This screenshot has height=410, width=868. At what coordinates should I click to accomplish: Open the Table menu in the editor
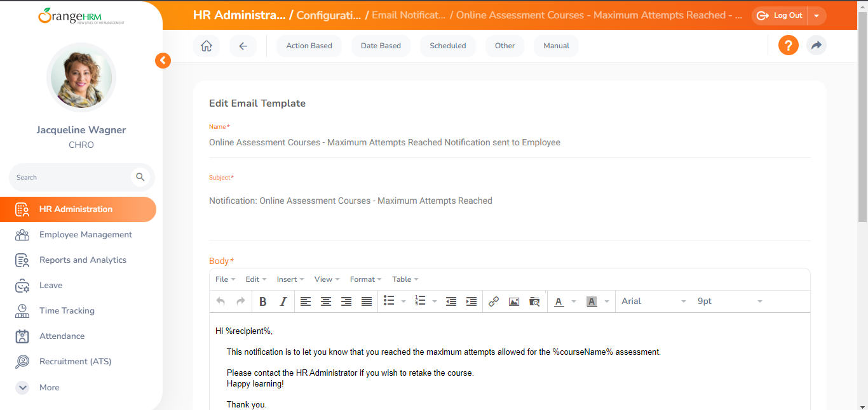coord(405,279)
